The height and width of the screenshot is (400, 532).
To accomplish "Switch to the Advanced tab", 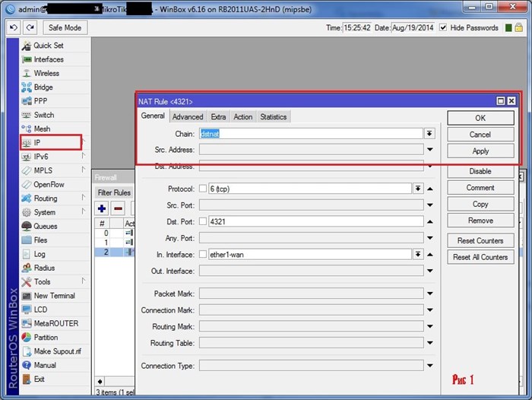I will pos(188,117).
